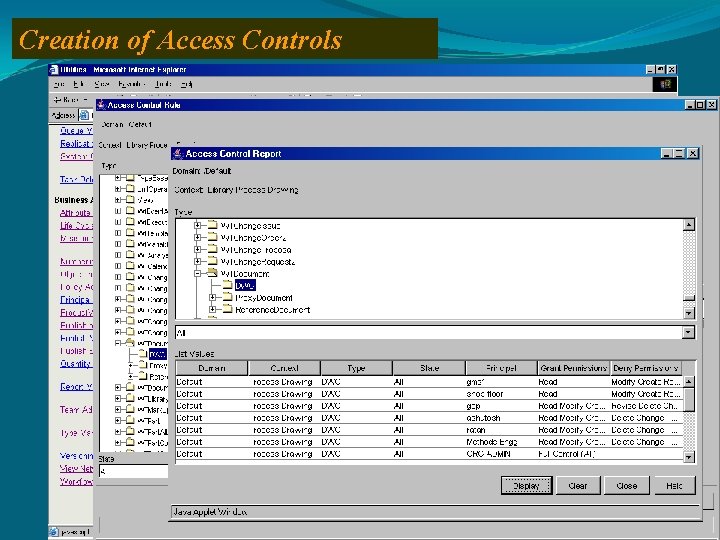The height and width of the screenshot is (540, 720).
Task: Expand the WTChangeProposal node
Action: pyautogui.click(x=197, y=249)
